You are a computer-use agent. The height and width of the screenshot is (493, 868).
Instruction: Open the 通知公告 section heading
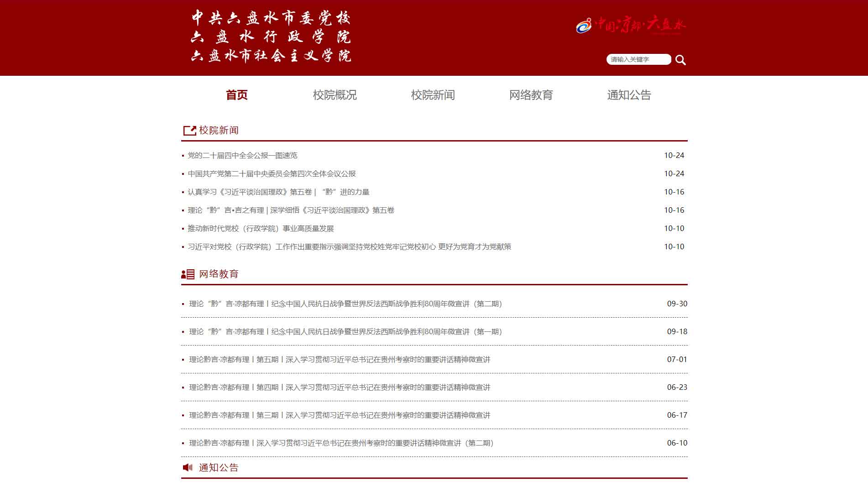pyautogui.click(x=219, y=467)
